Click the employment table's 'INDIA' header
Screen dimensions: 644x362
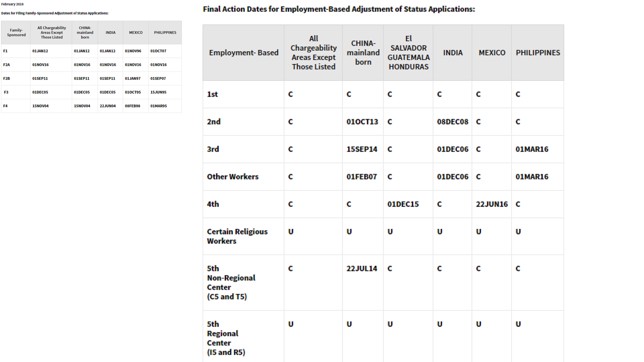tap(453, 53)
